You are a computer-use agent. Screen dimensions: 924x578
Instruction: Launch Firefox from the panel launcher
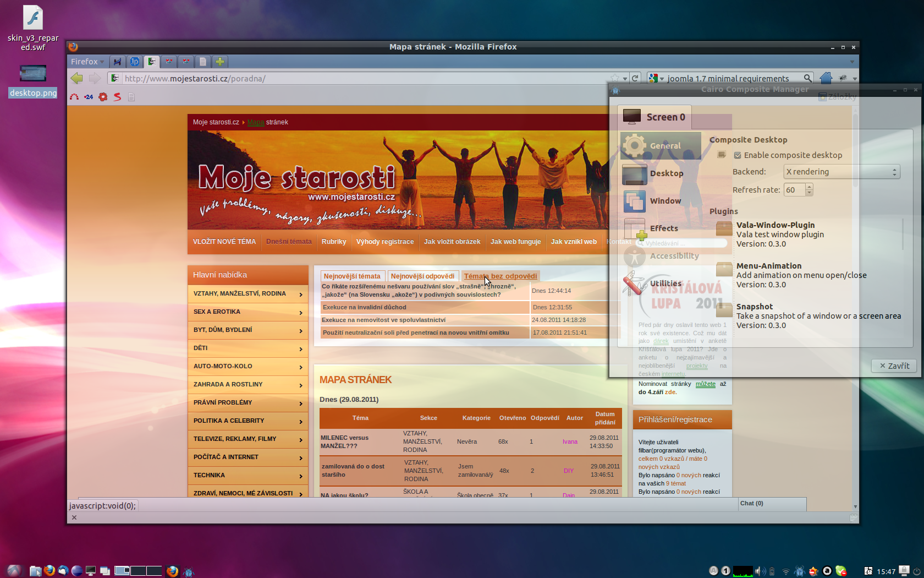click(50, 571)
